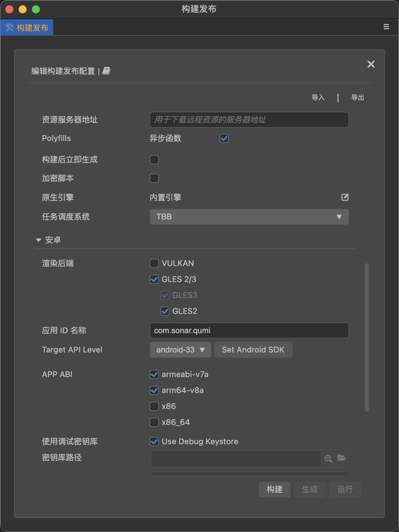Open the TBB task scheduler dropdown
This screenshot has height=532, width=399.
[x=249, y=217]
